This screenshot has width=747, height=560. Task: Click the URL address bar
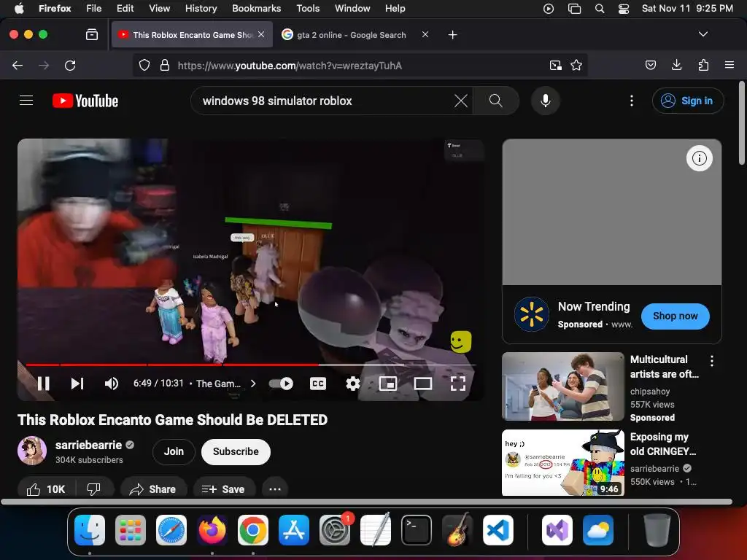click(x=360, y=65)
